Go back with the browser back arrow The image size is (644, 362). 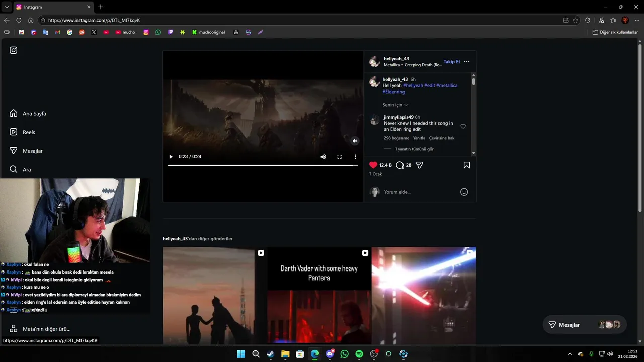(x=7, y=20)
